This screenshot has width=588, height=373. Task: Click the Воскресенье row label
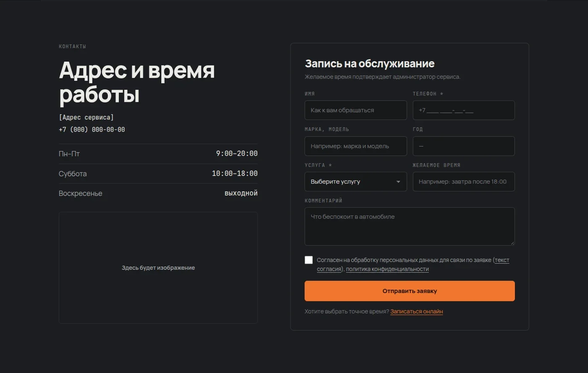[x=81, y=193]
